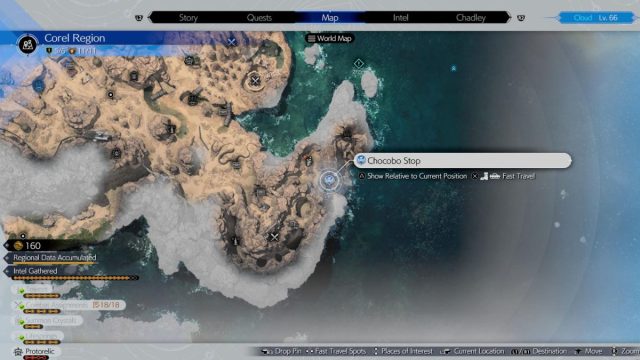Switch to the Quests tab

pyautogui.click(x=259, y=18)
